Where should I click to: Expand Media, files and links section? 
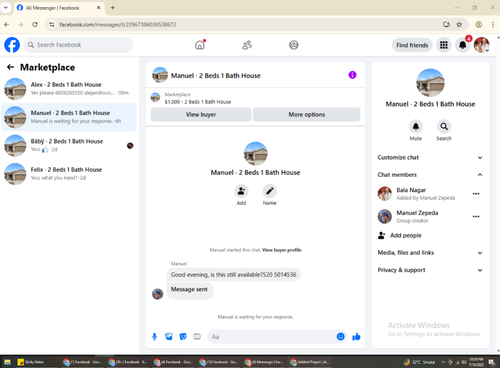pyautogui.click(x=430, y=253)
